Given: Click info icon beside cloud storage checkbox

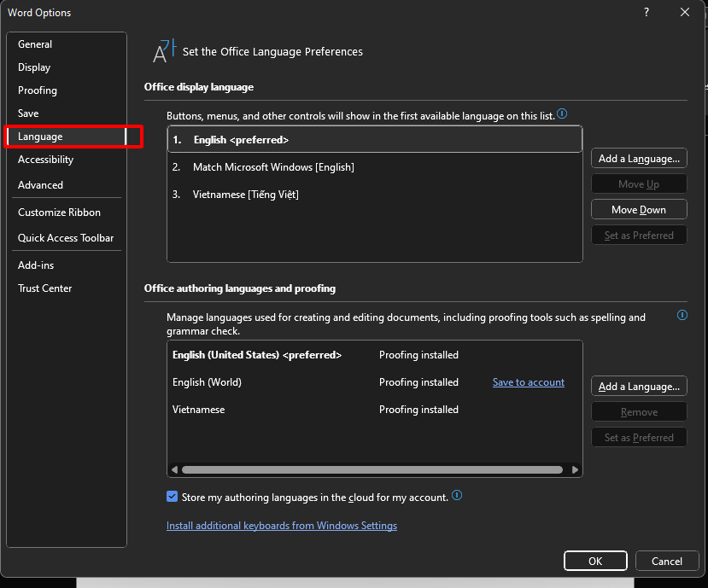Looking at the screenshot, I should click(456, 495).
